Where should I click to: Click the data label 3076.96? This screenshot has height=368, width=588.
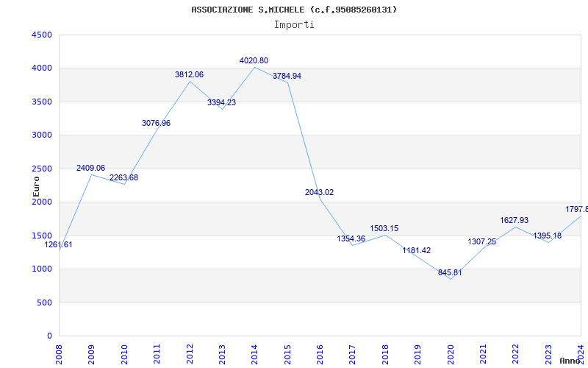(156, 123)
